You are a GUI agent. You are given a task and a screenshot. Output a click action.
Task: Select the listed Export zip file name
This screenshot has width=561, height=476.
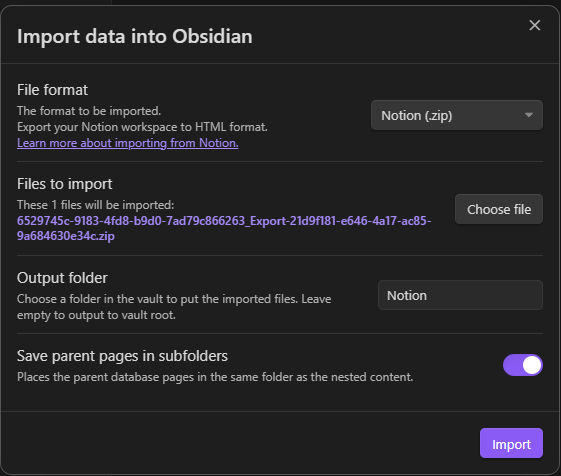pos(224,228)
